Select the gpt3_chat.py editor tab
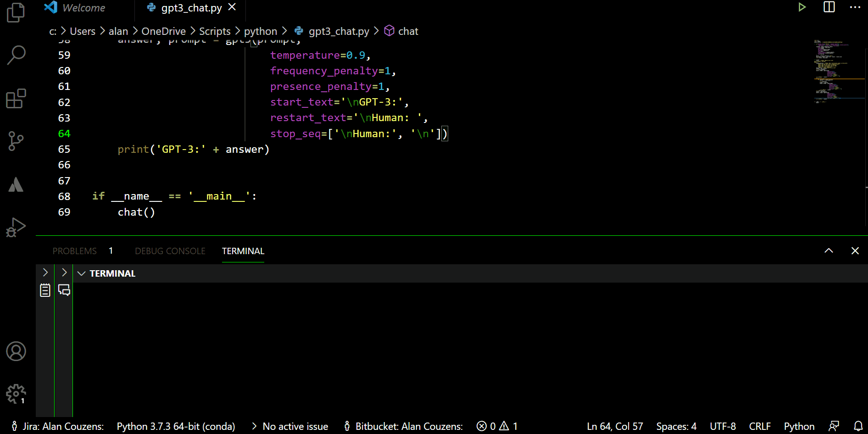 point(191,8)
